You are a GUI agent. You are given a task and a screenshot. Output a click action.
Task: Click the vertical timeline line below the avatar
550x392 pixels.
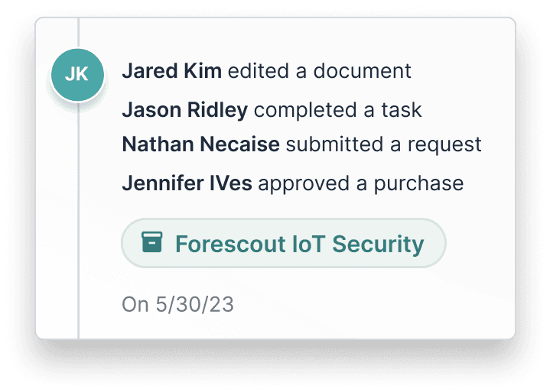click(78, 229)
